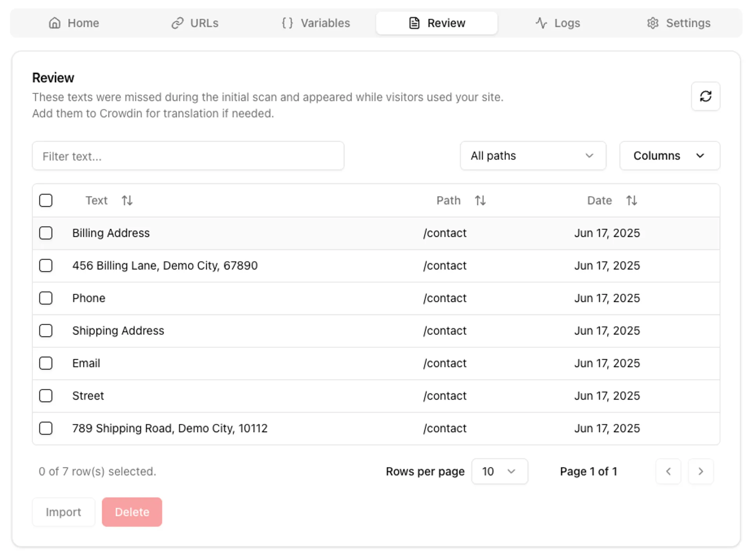
Task: Open the All paths dropdown
Action: pos(533,156)
